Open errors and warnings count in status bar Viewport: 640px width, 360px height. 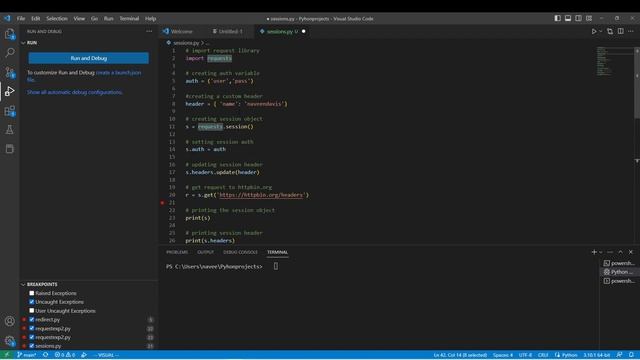pyautogui.click(x=65, y=355)
